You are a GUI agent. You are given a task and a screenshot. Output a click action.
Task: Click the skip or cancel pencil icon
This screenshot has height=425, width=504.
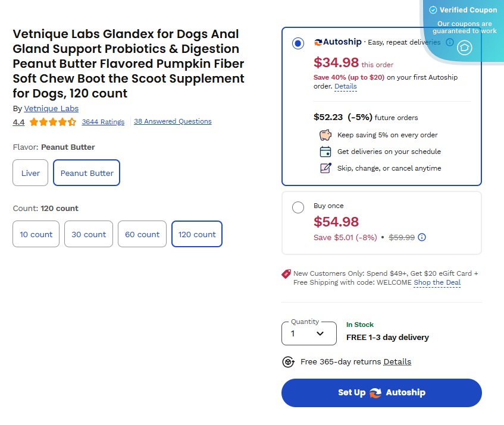click(x=325, y=168)
